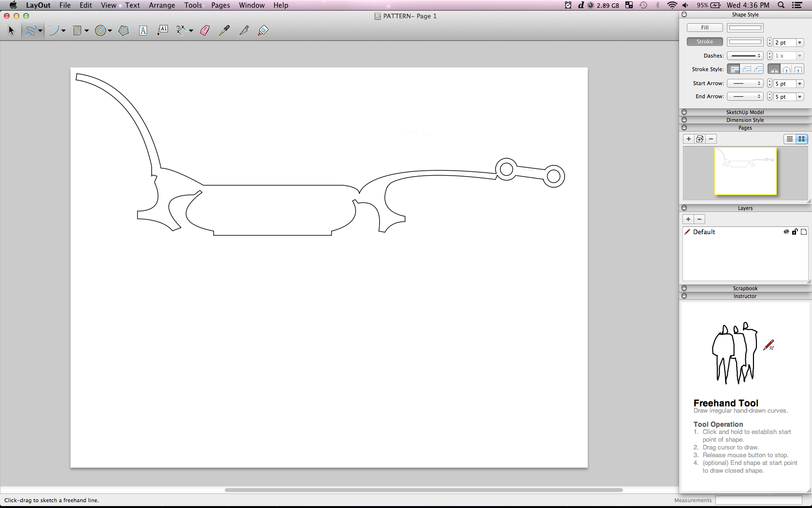Open dimension tool variations dropdown
The height and width of the screenshot is (508, 812).
[x=191, y=31]
